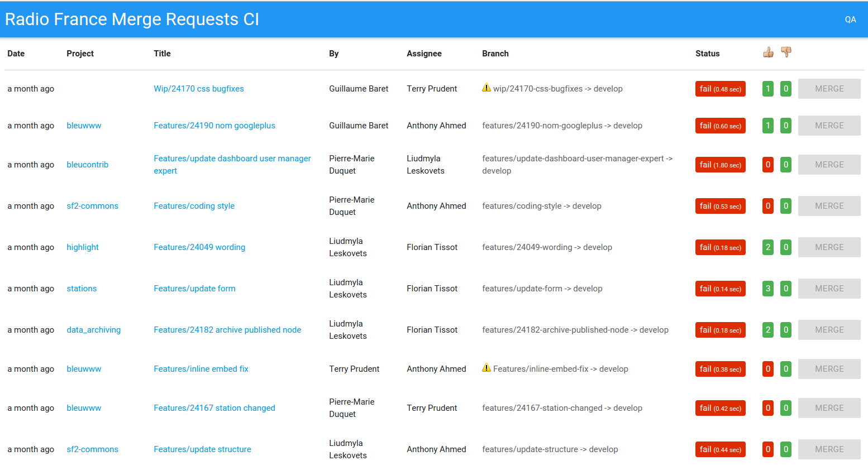This screenshot has width=868, height=475.
Task: Click branch text features/update-structure -> develop
Action: pyautogui.click(x=550, y=449)
